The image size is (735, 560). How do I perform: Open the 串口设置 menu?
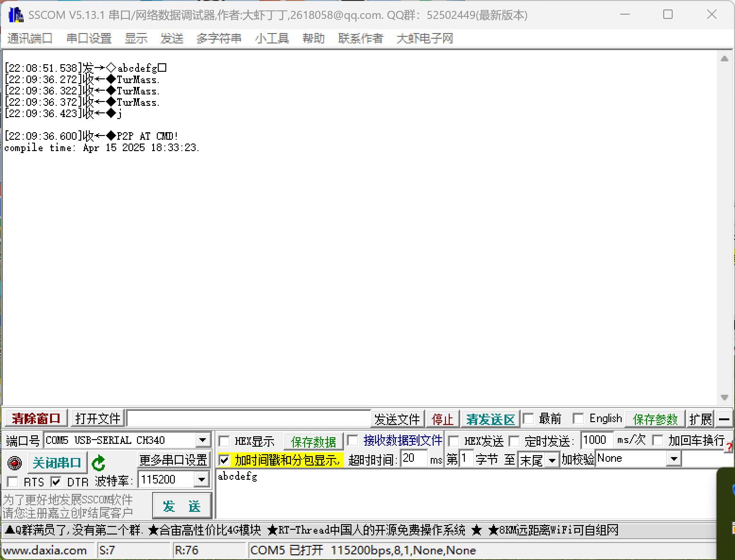pos(89,38)
